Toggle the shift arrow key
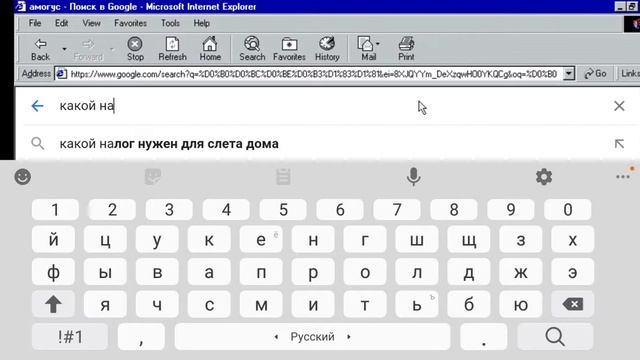This screenshot has height=360, width=640. pos(53,304)
